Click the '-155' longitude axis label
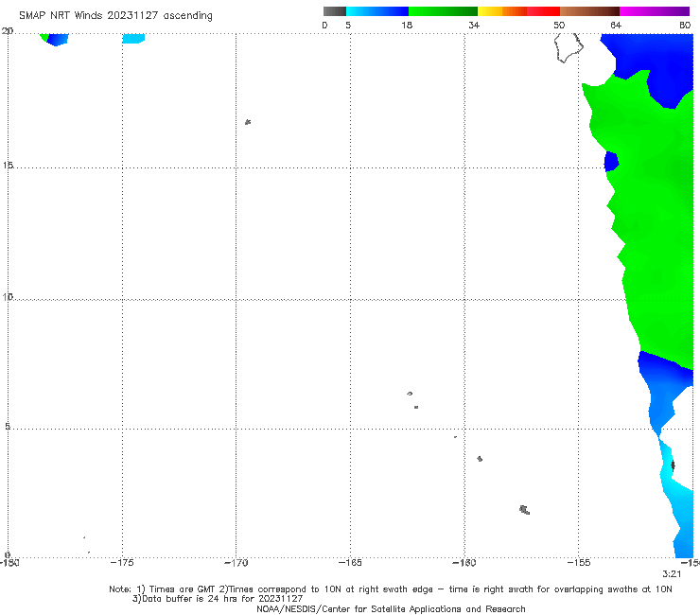The image size is (700, 615). (x=579, y=563)
